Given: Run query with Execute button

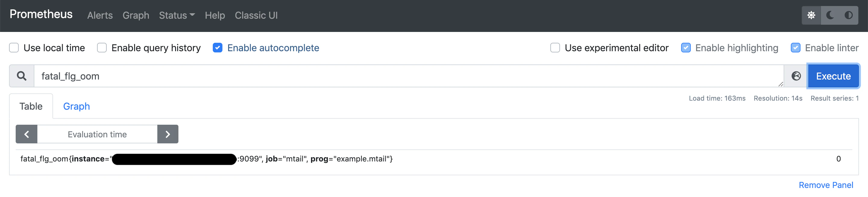Looking at the screenshot, I should 833,76.
